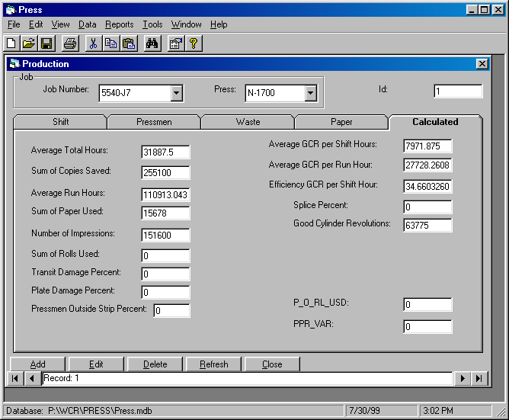This screenshot has height=420, width=509.
Task: Click Efficiency GCR per Shift Hour field
Action: pos(427,186)
